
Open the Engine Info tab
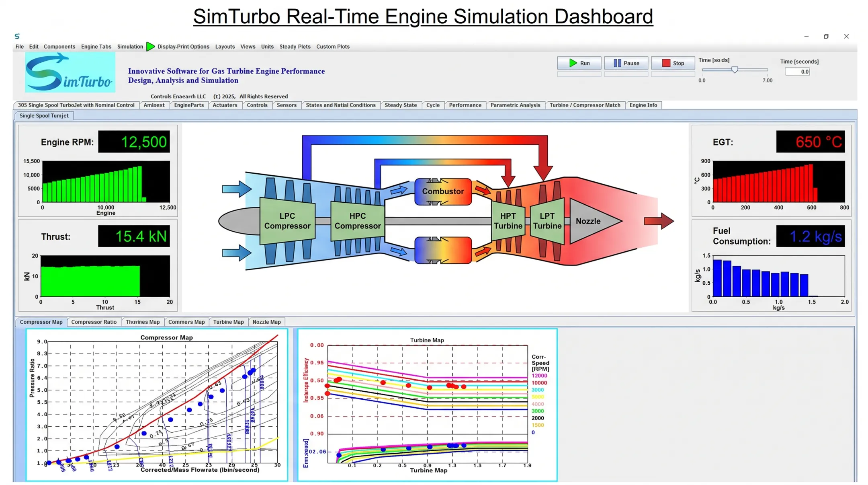tap(643, 105)
